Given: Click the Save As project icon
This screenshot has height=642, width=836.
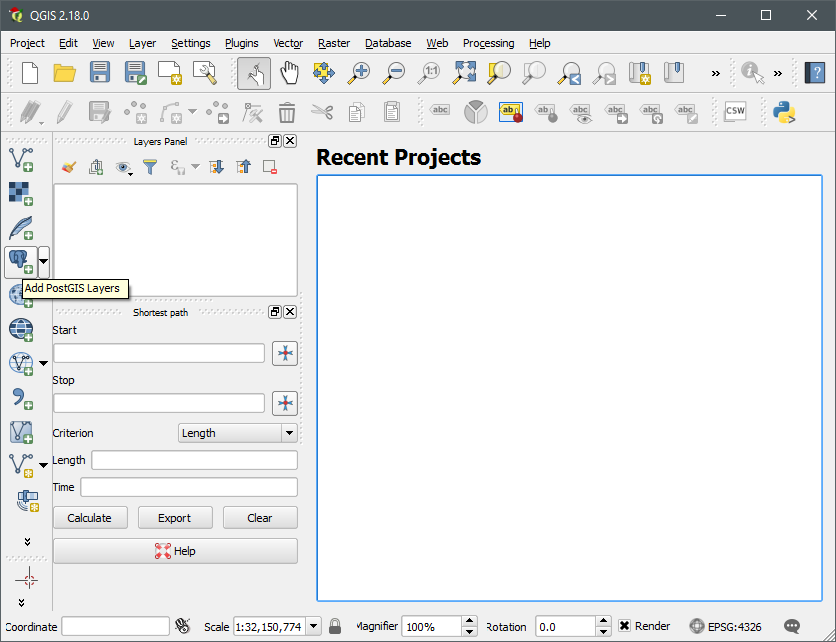Looking at the screenshot, I should [135, 73].
